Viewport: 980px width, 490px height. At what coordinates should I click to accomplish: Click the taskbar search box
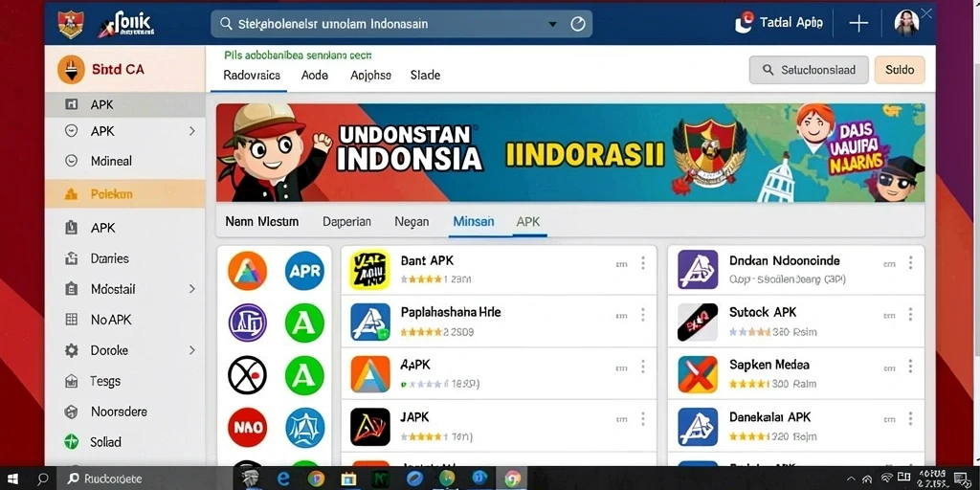[x=147, y=479]
